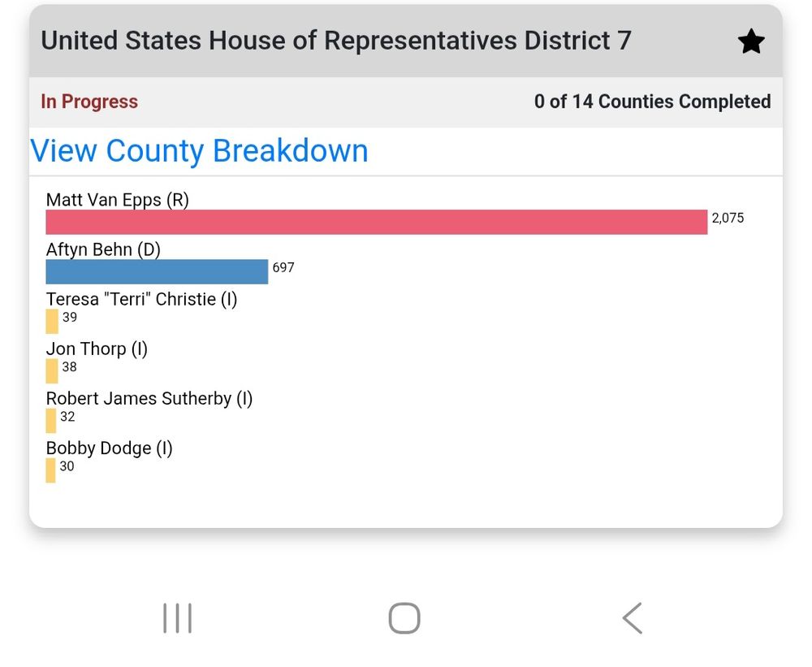
Task: Click Jon Thorp yellow bar
Action: [52, 371]
